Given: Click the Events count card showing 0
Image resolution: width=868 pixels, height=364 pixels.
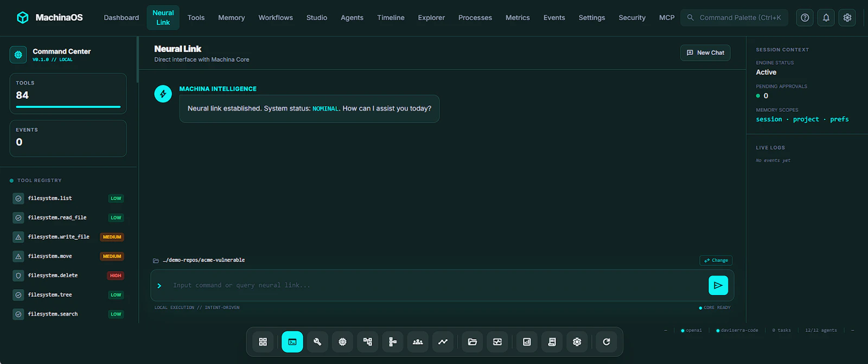Looking at the screenshot, I should point(68,138).
